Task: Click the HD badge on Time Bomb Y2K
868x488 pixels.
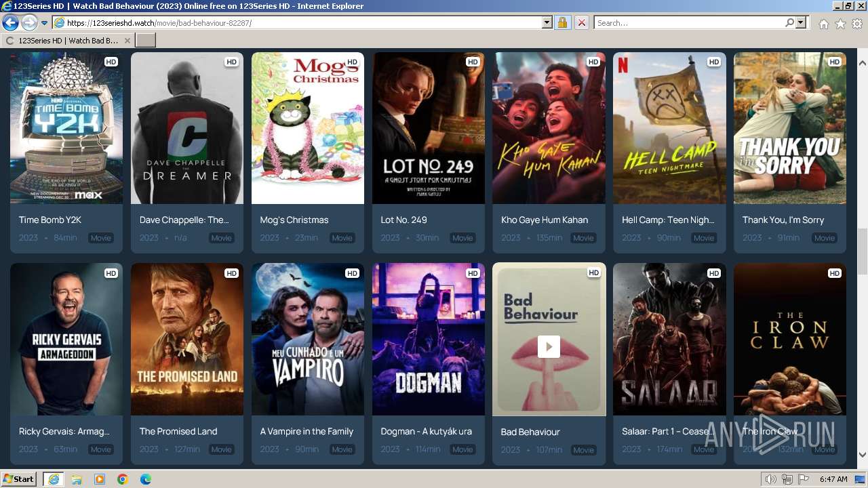Action: tap(111, 62)
